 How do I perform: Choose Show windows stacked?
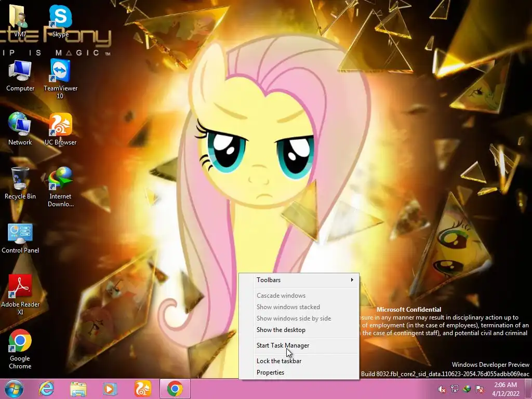(299, 307)
